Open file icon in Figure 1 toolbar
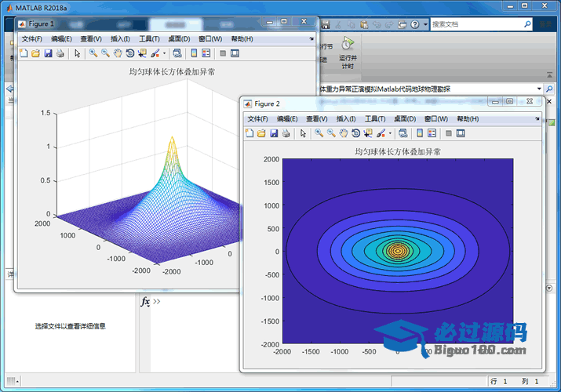561x392 pixels. pyautogui.click(x=35, y=53)
